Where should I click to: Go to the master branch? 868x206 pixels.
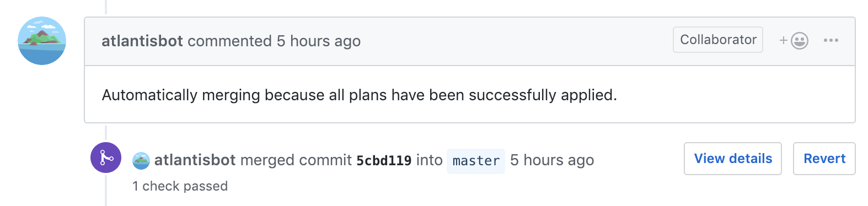point(476,161)
